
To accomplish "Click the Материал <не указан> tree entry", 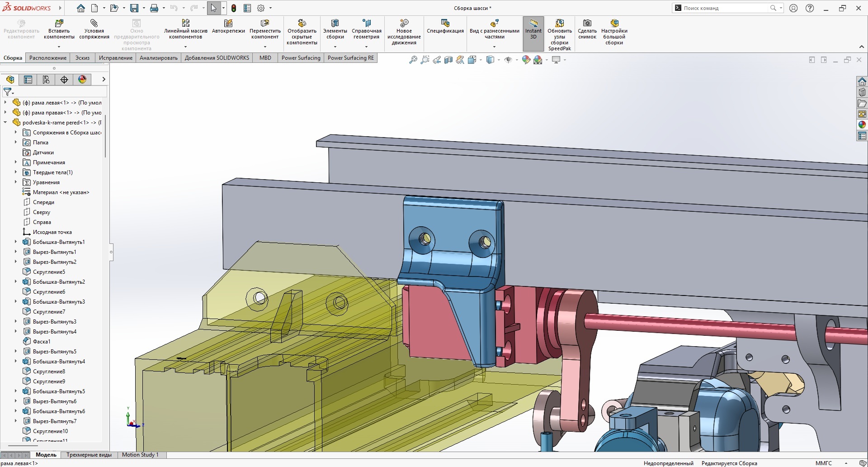I will pos(61,192).
